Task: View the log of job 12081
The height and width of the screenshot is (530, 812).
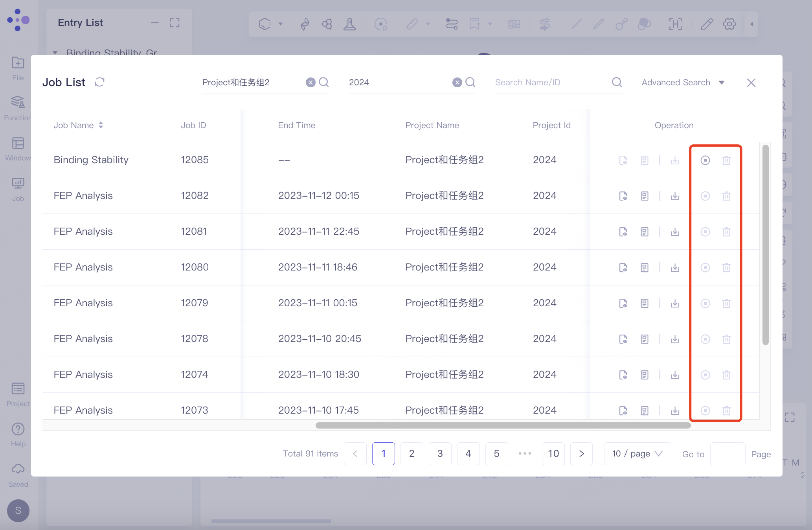Action: pyautogui.click(x=645, y=232)
